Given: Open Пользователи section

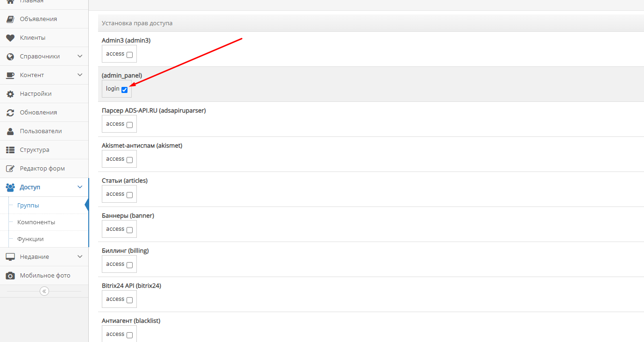Looking at the screenshot, I should [44, 131].
